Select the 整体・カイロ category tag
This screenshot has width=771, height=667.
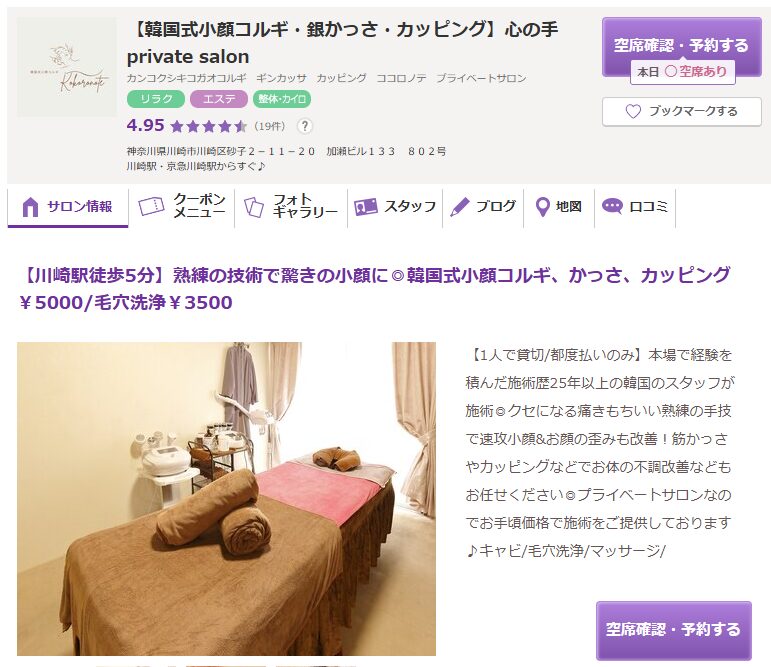pos(282,99)
